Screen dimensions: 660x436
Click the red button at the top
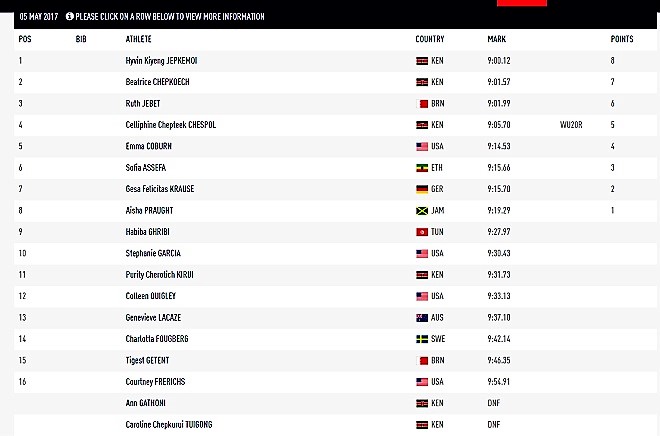pos(521,3)
